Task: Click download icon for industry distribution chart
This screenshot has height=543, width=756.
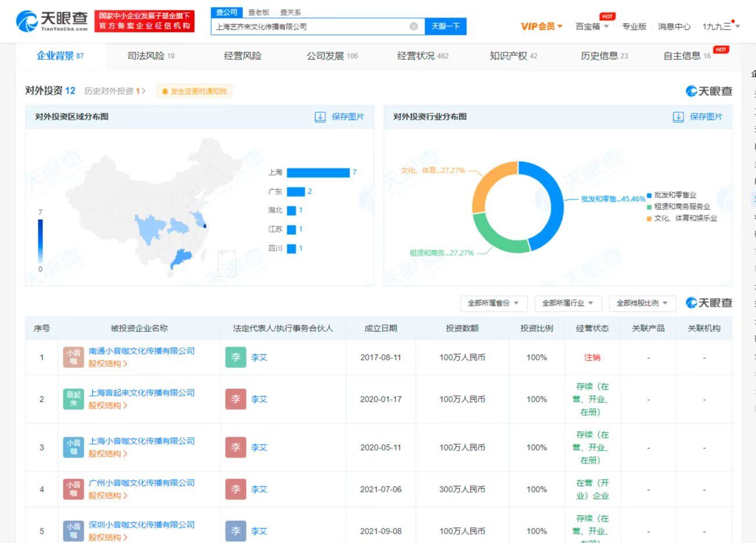Action: pyautogui.click(x=678, y=117)
